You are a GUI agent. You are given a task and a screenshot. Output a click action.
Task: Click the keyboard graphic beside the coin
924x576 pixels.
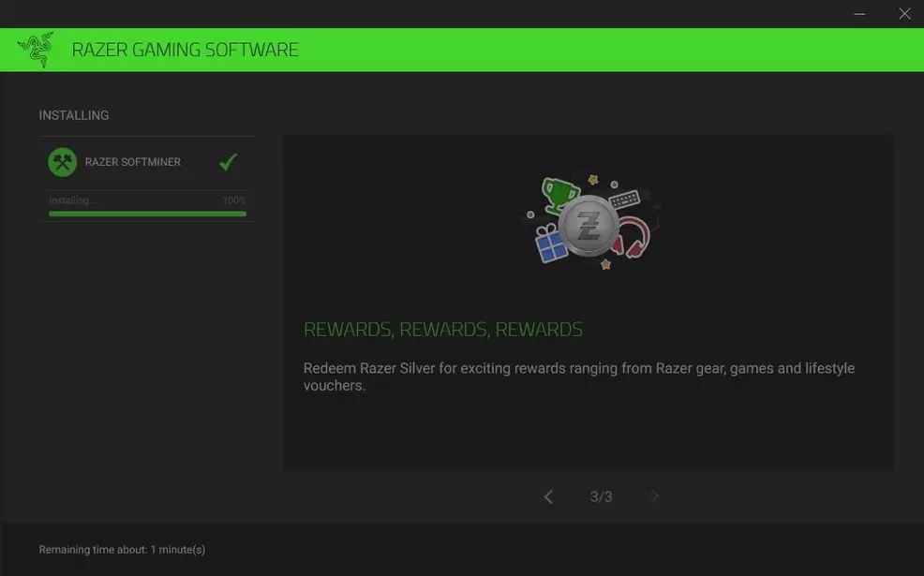[625, 199]
